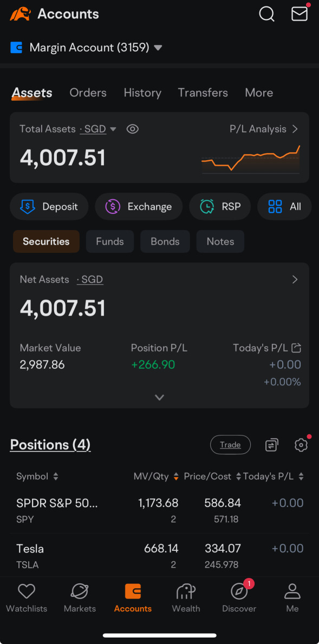This screenshot has height=644, width=319.
Task: Tap the Positions settings gear icon
Action: coord(301,444)
